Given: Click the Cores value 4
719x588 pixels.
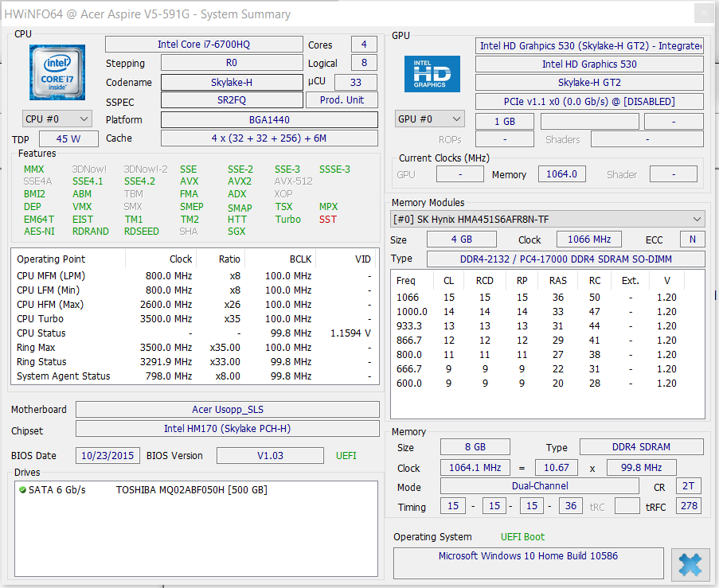Looking at the screenshot, I should click(x=364, y=45).
